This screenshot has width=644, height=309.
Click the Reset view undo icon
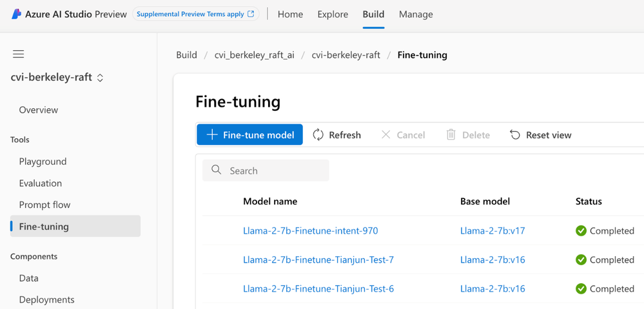[x=515, y=135]
